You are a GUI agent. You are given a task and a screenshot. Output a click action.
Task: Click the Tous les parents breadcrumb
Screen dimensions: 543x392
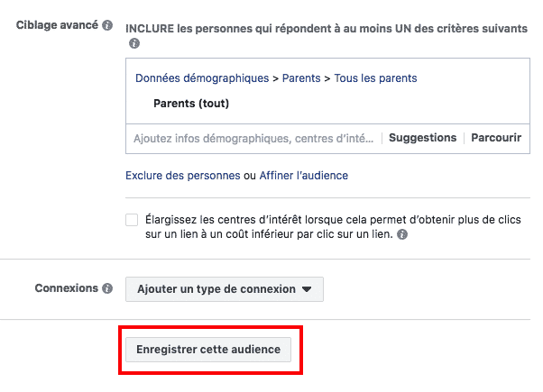pyautogui.click(x=375, y=78)
